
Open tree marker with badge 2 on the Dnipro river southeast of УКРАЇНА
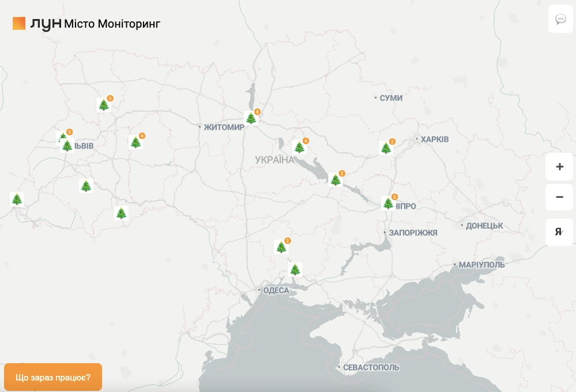(336, 180)
